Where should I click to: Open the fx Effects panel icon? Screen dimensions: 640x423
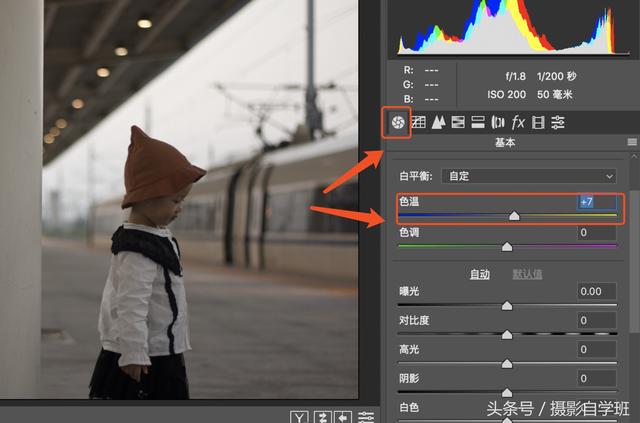518,122
